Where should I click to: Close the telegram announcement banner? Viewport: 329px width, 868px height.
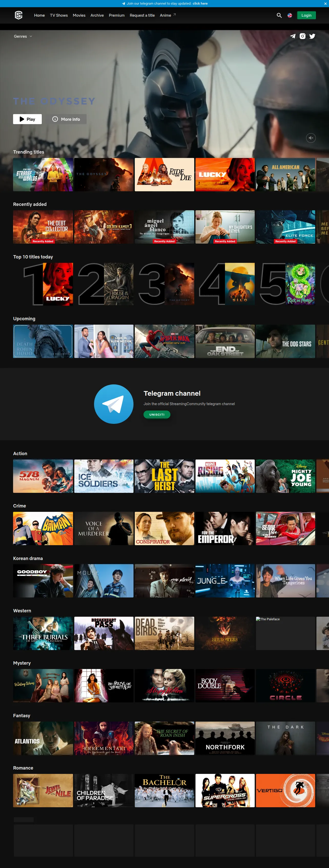tap(325, 4)
